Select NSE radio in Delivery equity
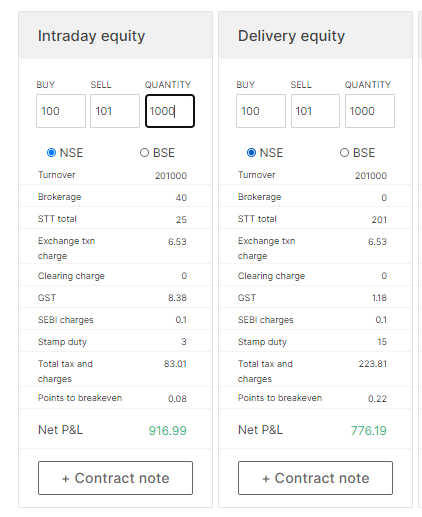Screen dimensions: 422x517 pos(251,153)
